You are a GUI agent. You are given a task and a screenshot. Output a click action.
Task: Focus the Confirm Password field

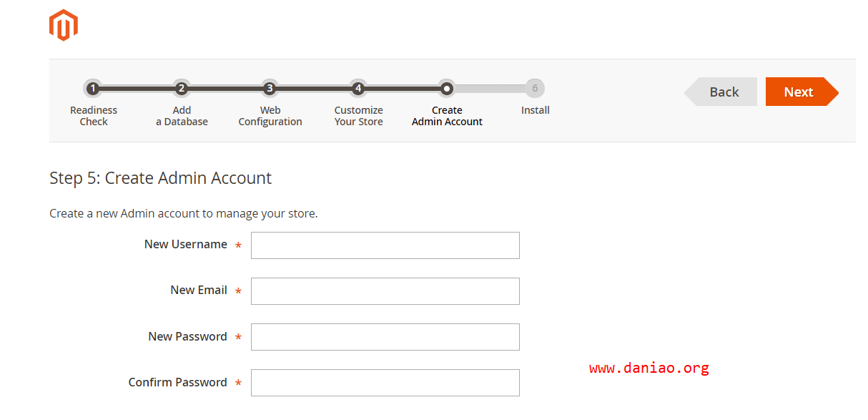point(385,383)
